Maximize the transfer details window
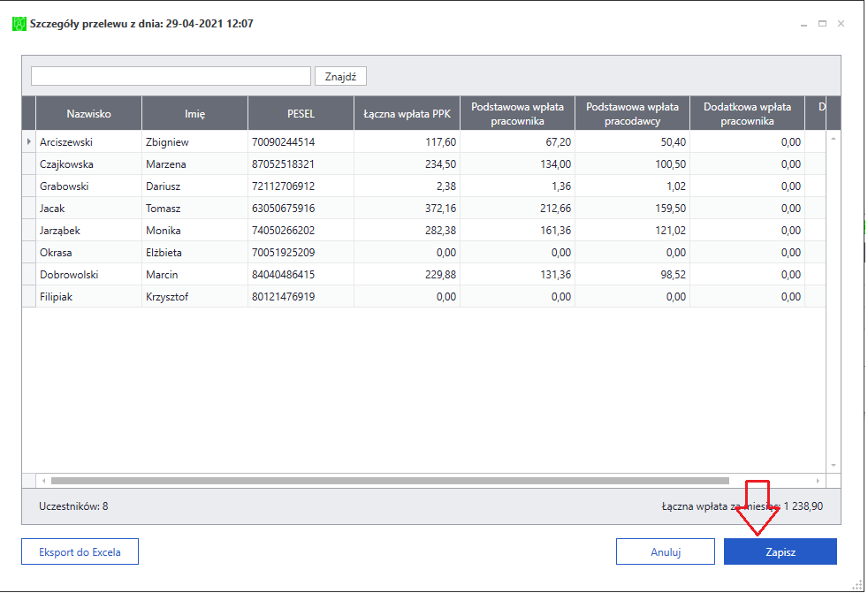Screen dimensions: 868x593 822,24
